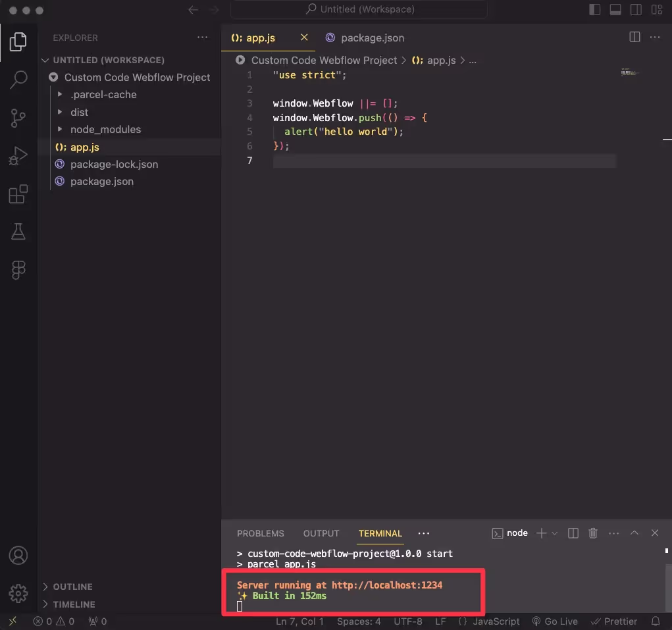Open editor More Actions ellipsis

[x=655, y=38]
